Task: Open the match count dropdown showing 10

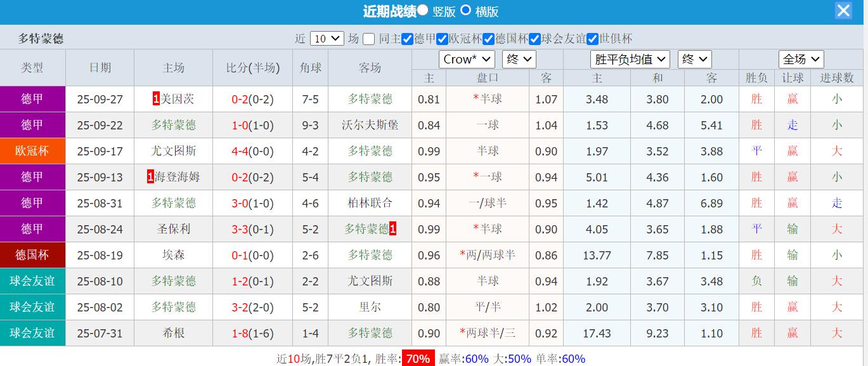Action: click(325, 38)
